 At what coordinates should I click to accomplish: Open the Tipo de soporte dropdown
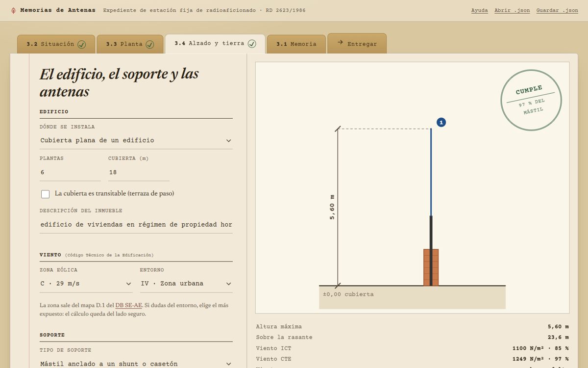pos(136,364)
